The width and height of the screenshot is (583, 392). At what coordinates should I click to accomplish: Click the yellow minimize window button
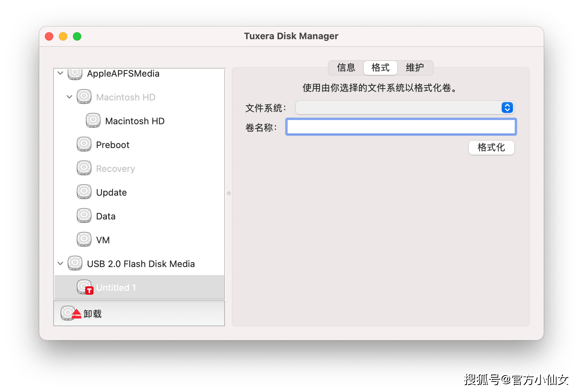pyautogui.click(x=63, y=36)
